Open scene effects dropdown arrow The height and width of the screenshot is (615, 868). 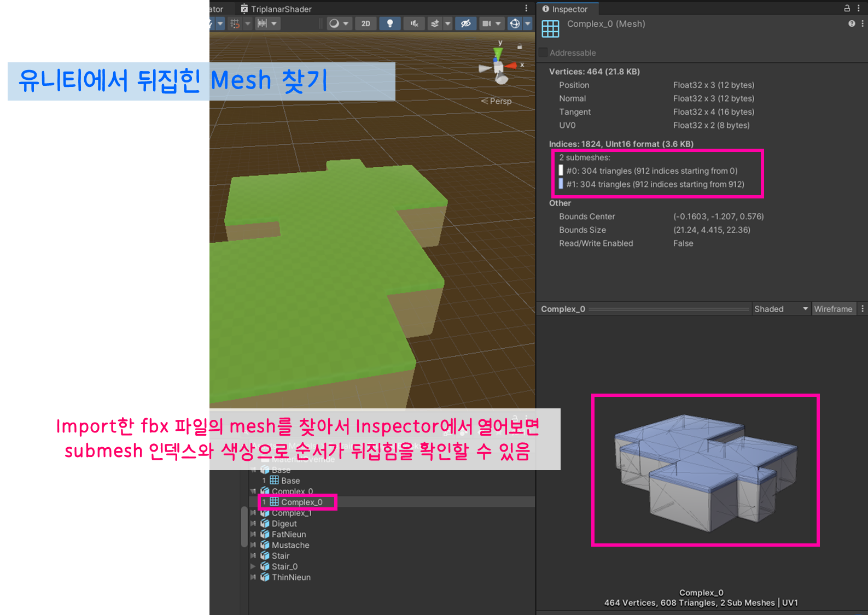447,24
